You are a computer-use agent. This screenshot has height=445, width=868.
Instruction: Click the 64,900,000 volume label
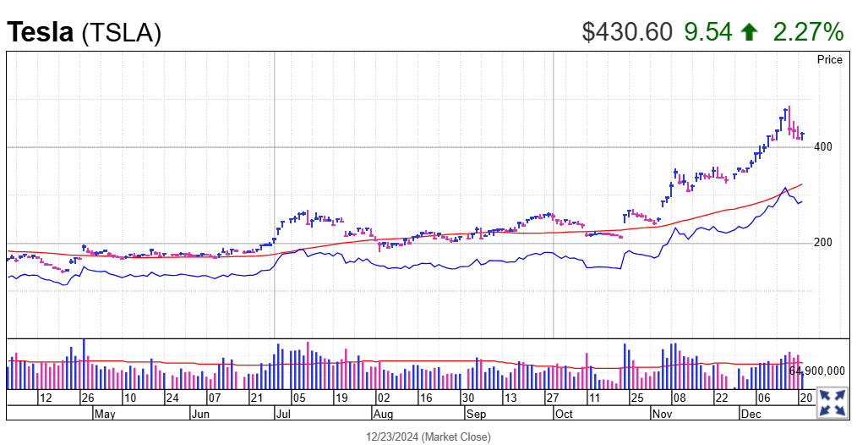point(817,371)
